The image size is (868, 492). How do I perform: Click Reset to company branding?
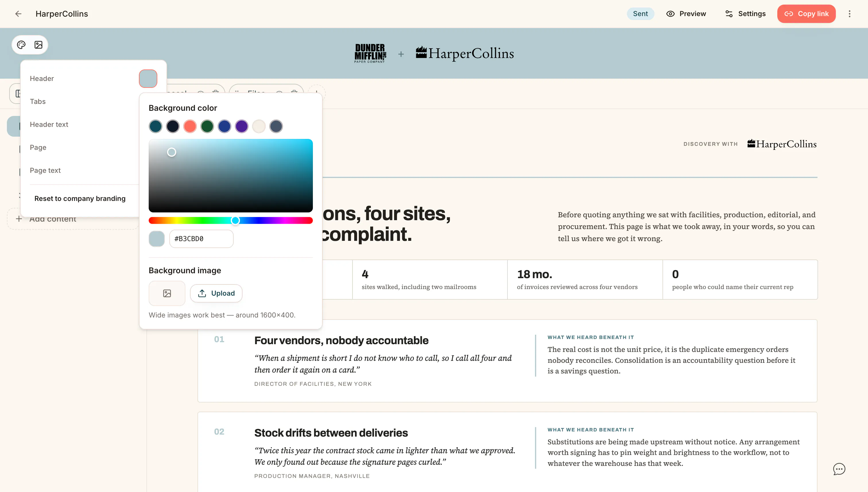coord(80,199)
